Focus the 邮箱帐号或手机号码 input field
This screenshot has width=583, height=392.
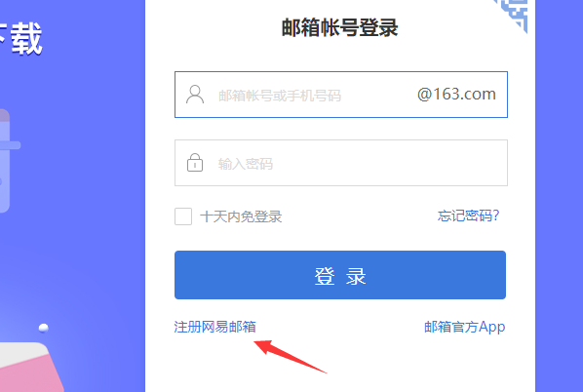(x=341, y=95)
